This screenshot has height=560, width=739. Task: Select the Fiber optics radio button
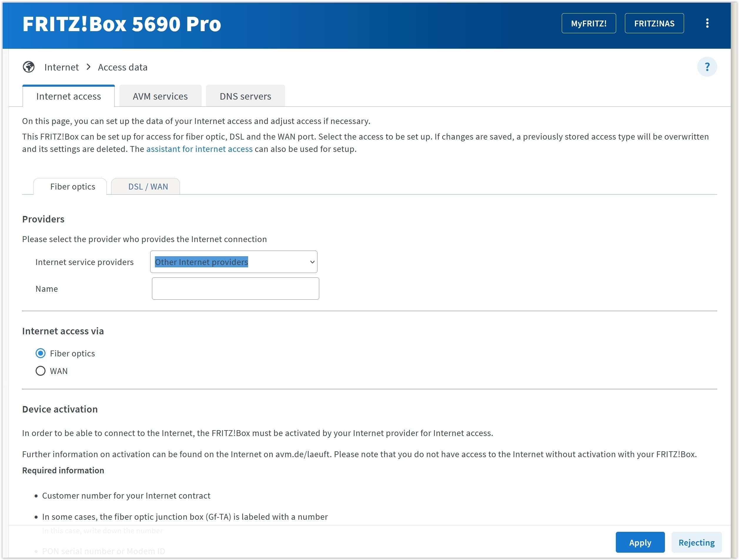pyautogui.click(x=41, y=353)
